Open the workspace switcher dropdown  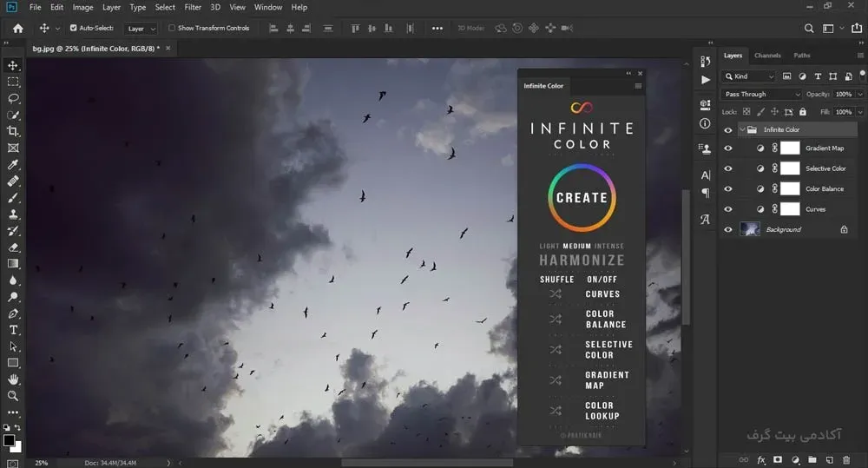click(832, 29)
